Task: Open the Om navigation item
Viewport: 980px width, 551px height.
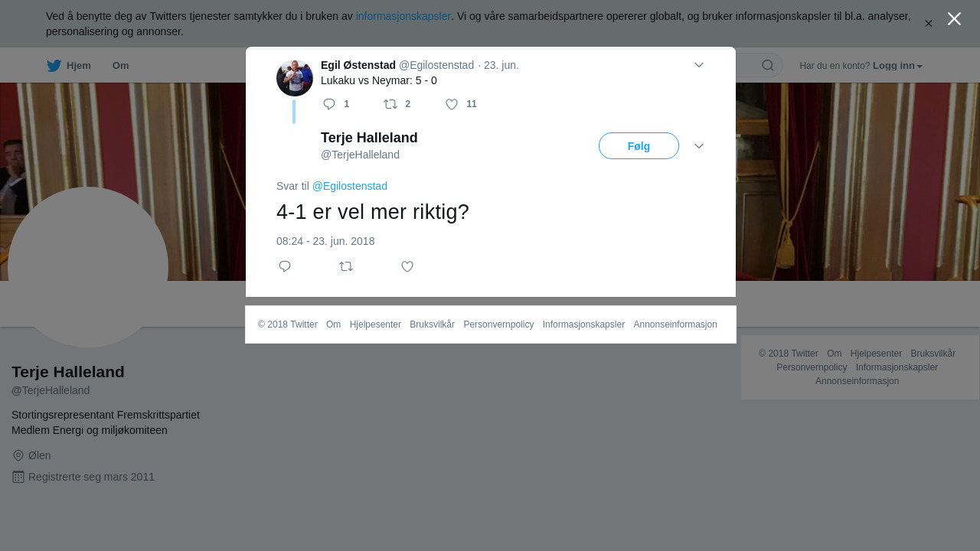Action: [120, 66]
